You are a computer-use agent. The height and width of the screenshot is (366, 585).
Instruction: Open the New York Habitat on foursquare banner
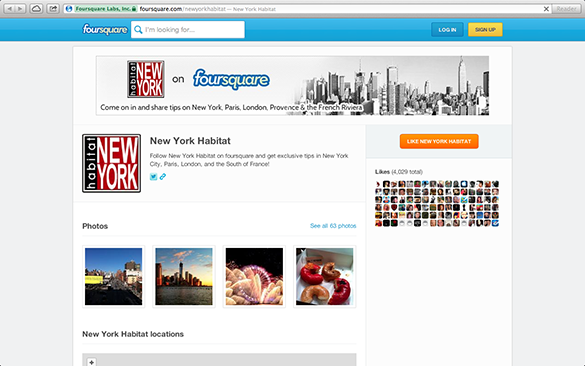[x=292, y=85]
